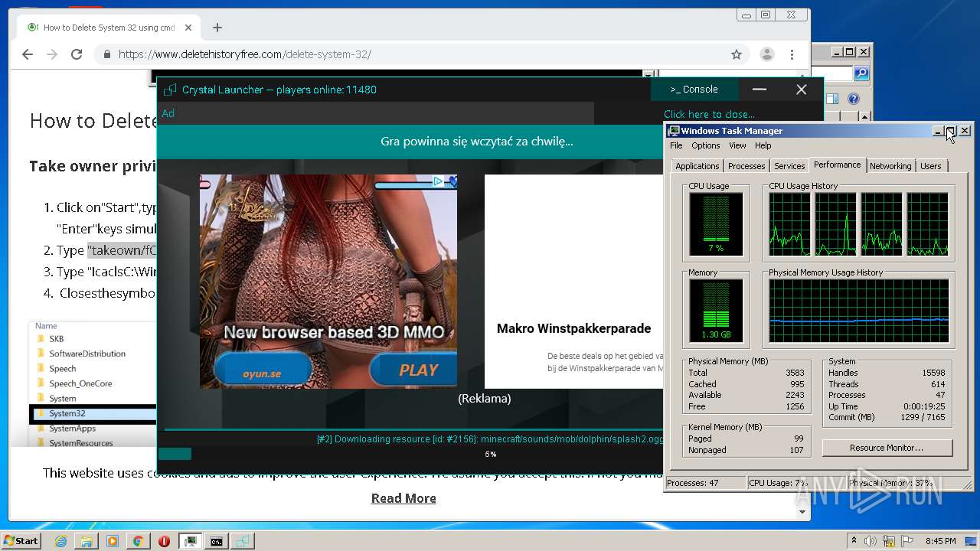Click the Task Manager title bar icon
This screenshot has height=551, width=980.
674,131
